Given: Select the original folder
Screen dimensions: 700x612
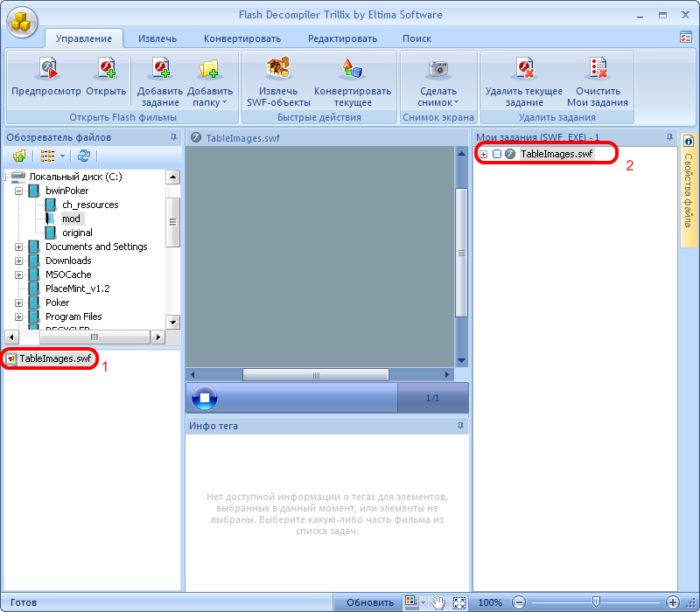Looking at the screenshot, I should point(77,233).
